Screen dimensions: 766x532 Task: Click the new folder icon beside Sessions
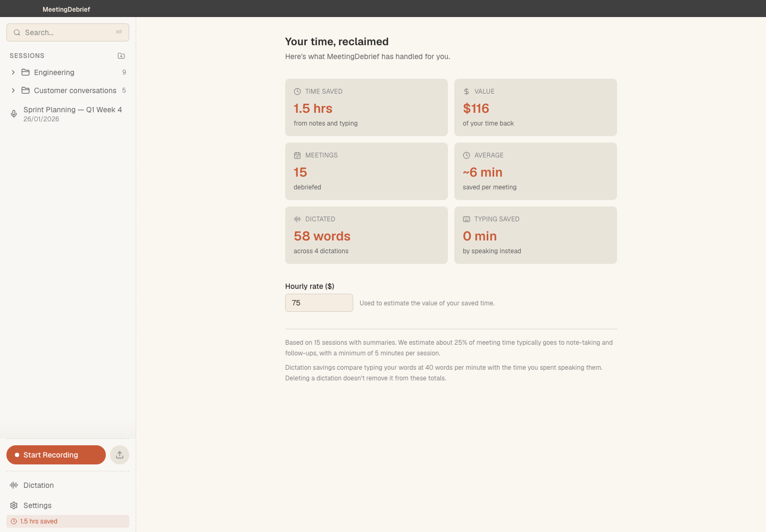121,56
